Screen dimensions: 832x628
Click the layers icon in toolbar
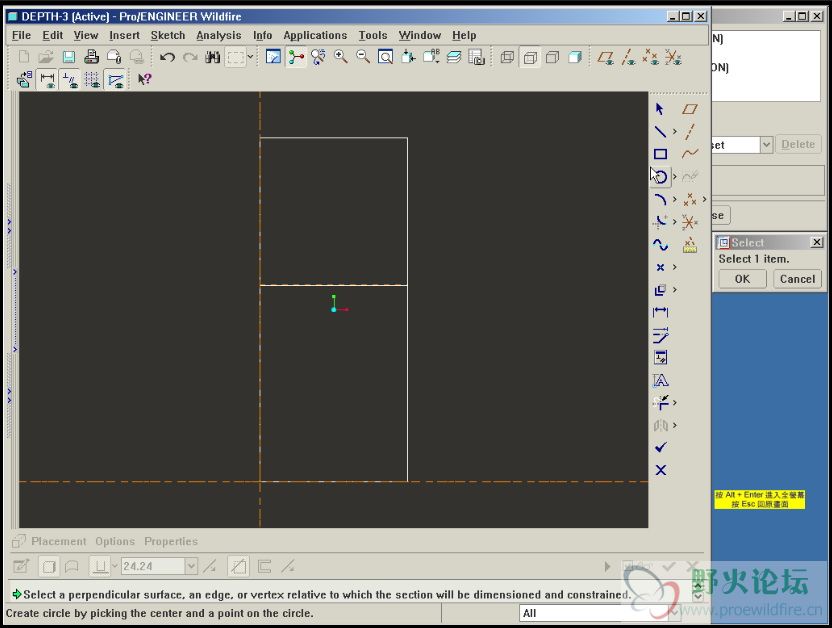pyautogui.click(x=454, y=57)
